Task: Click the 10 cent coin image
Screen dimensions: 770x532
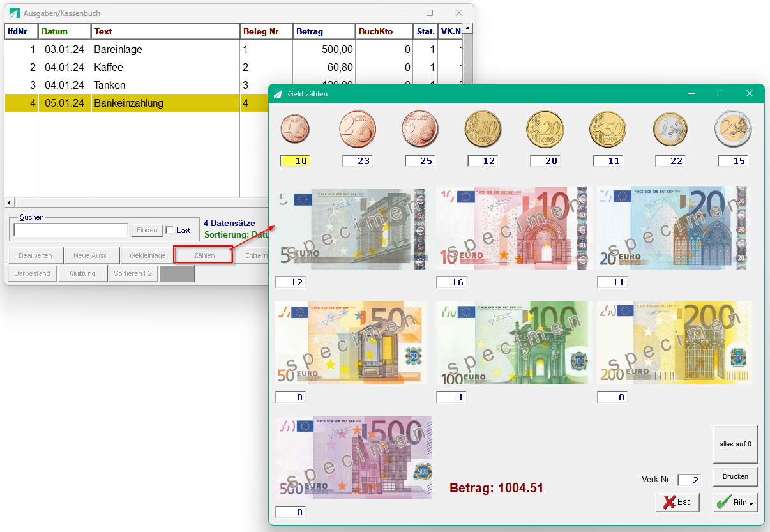Action: point(483,128)
